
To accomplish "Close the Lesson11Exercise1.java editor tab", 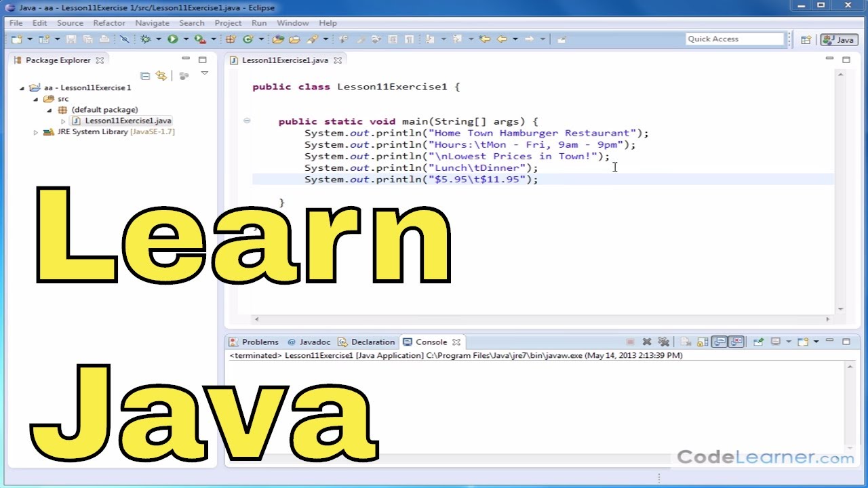I will [338, 60].
